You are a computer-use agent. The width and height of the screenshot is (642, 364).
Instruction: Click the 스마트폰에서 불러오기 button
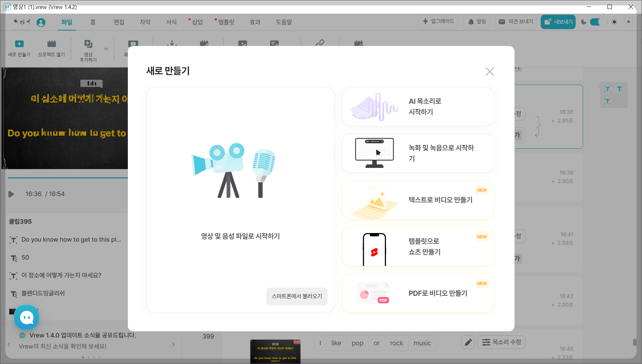click(297, 297)
